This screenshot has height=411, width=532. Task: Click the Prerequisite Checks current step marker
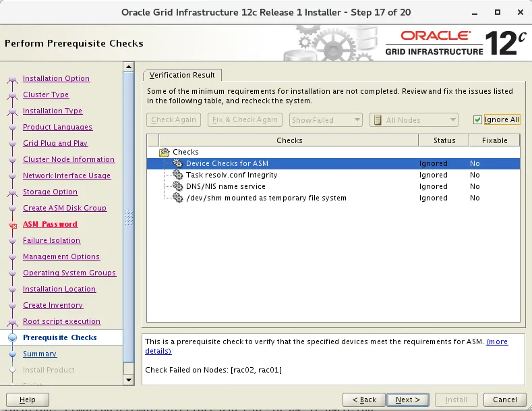(x=13, y=337)
